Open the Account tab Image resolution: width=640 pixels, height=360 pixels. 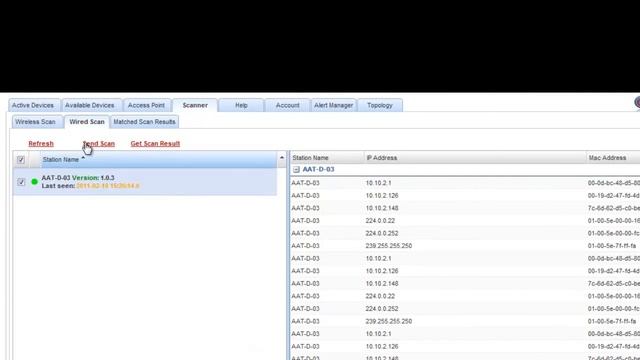coord(287,105)
